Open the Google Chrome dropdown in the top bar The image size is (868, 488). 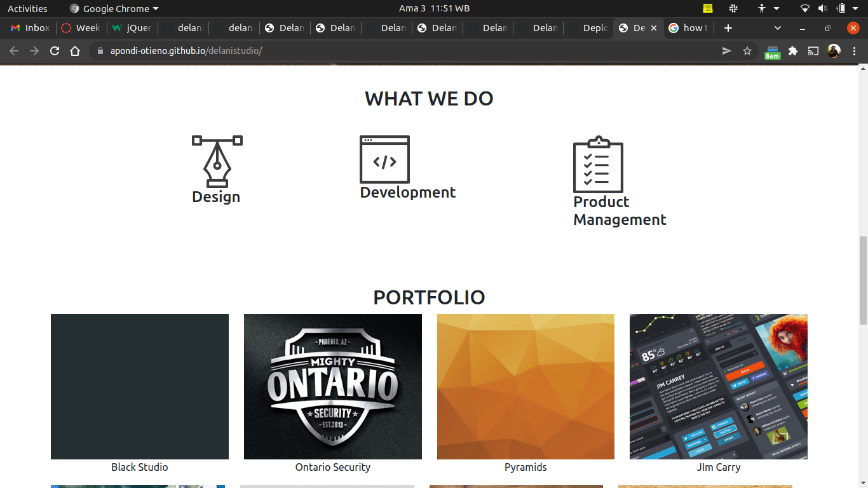[113, 8]
